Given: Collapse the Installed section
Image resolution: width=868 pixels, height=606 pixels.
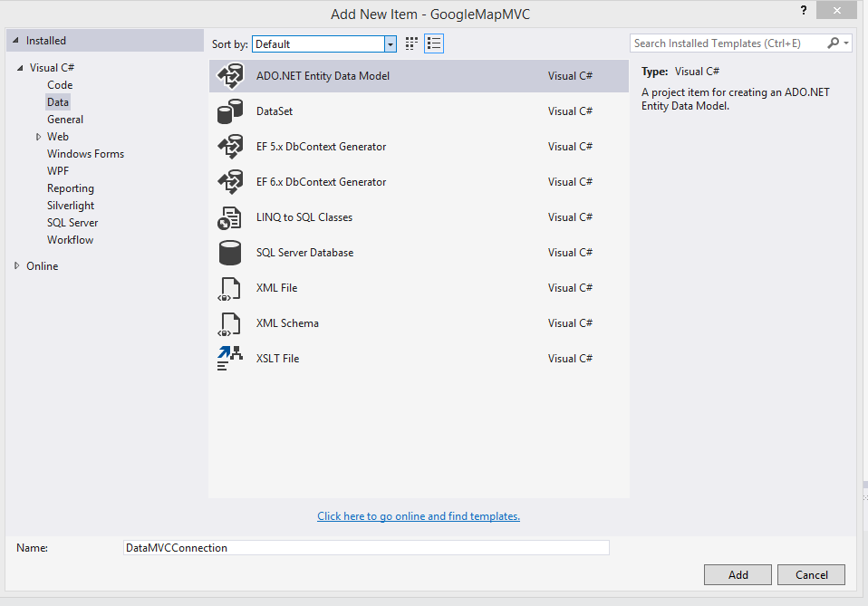Looking at the screenshot, I should (x=15, y=41).
